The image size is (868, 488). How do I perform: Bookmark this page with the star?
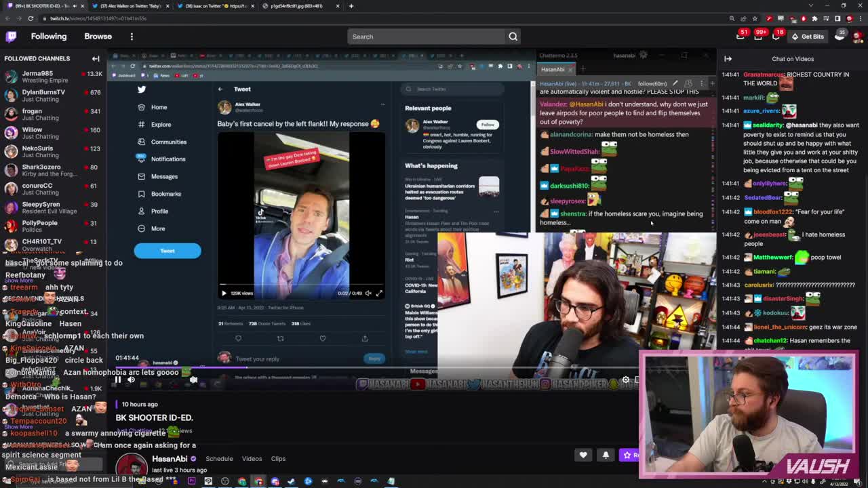click(755, 18)
